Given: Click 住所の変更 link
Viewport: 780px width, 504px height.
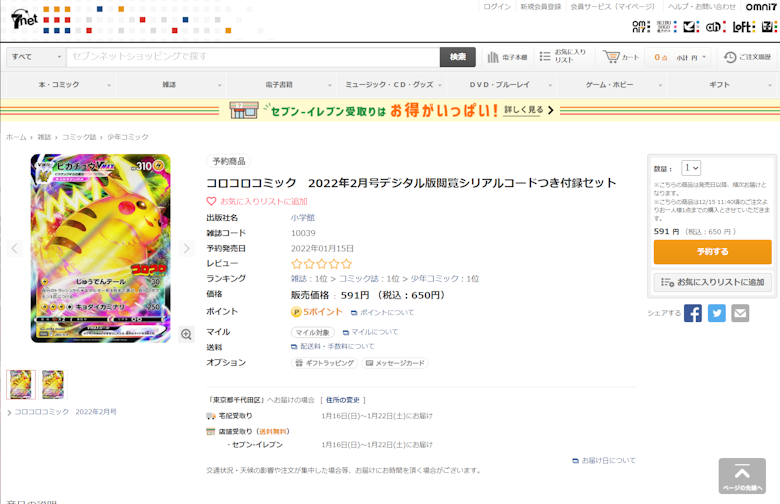Looking at the screenshot, I should pos(343,400).
